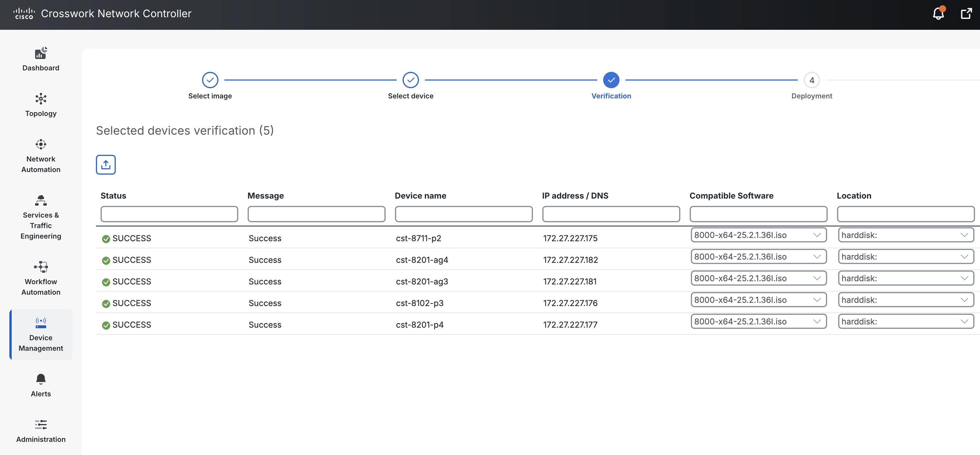Screen dimensions: 980x455
Task: Select the Services & Traffic Engineering icon
Action: pyautogui.click(x=41, y=200)
